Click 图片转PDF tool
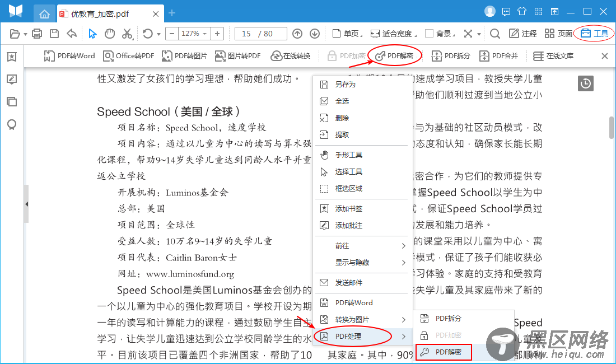 click(x=237, y=56)
